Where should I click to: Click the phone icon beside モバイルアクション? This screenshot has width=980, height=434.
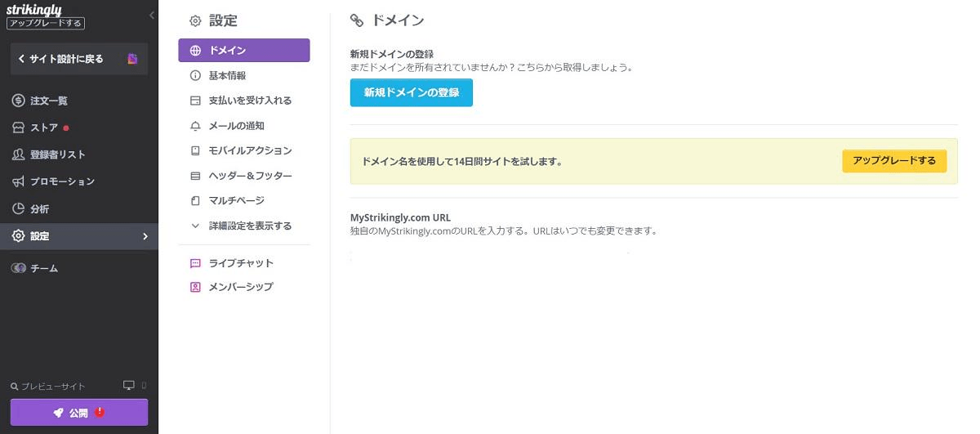coord(195,150)
